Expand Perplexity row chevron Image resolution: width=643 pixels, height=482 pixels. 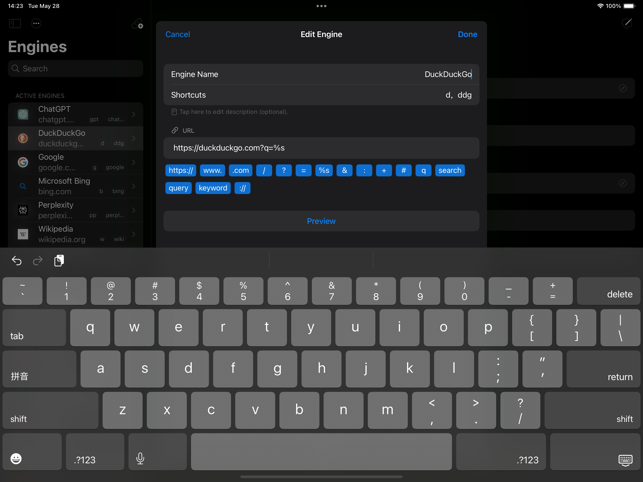click(134, 210)
